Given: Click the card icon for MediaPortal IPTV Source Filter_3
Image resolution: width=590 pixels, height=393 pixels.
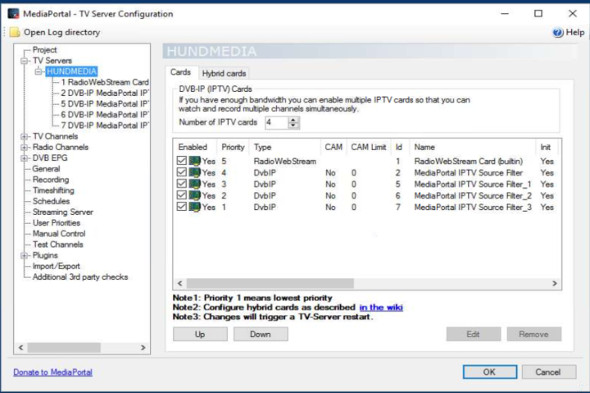Looking at the screenshot, I should coord(195,207).
